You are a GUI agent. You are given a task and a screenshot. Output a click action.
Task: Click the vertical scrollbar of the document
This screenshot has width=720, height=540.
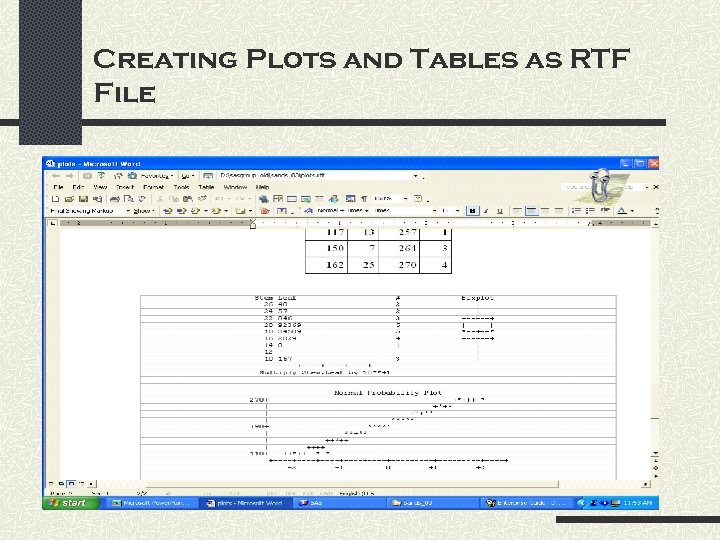point(655,340)
